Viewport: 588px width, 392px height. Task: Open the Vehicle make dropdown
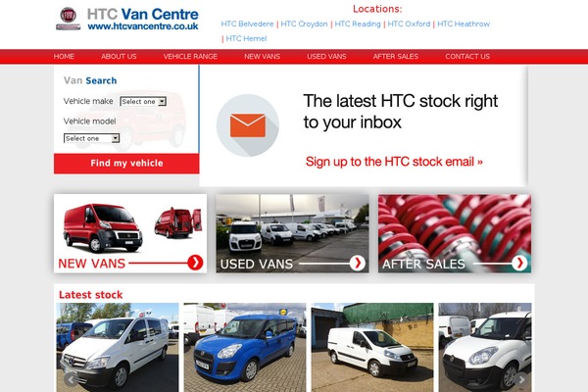pyautogui.click(x=143, y=101)
